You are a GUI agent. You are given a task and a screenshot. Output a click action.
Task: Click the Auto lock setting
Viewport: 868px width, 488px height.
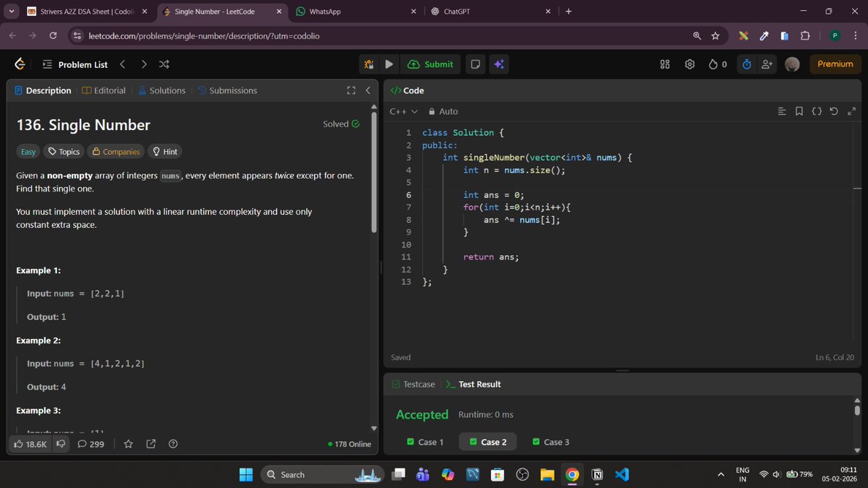(x=443, y=111)
